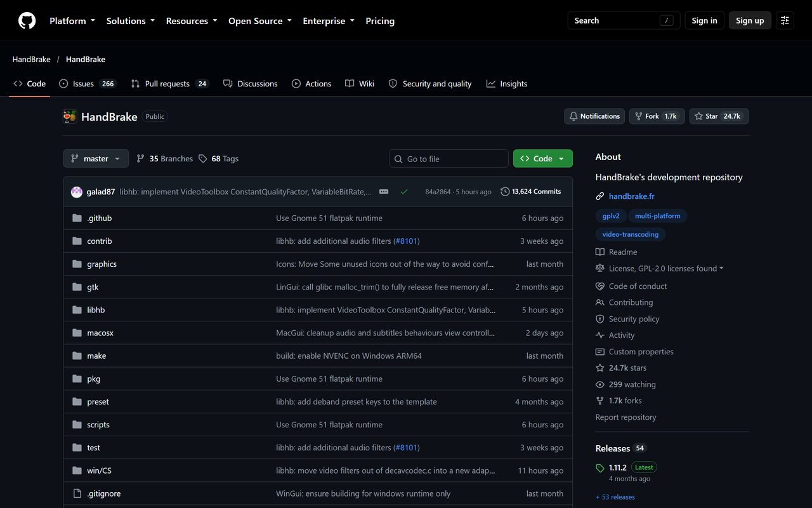Screen dimensions: 812x508
Task: Open the Insights tab
Action: click(507, 84)
